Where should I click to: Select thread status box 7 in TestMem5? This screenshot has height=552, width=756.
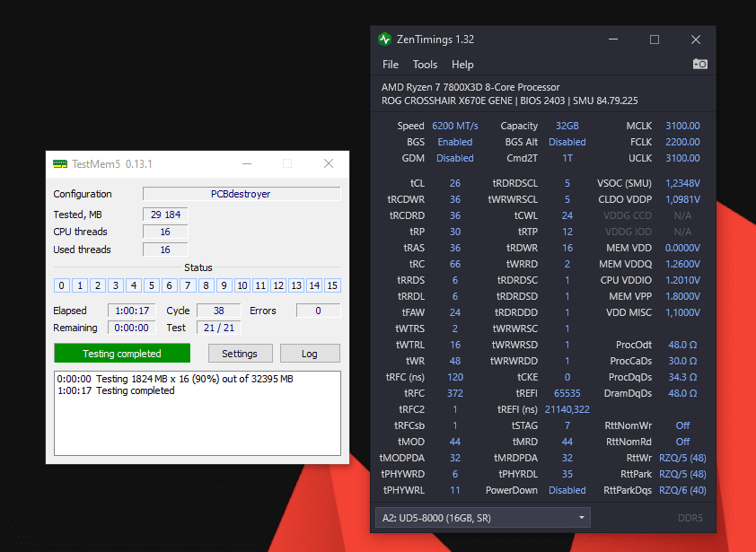pyautogui.click(x=188, y=285)
